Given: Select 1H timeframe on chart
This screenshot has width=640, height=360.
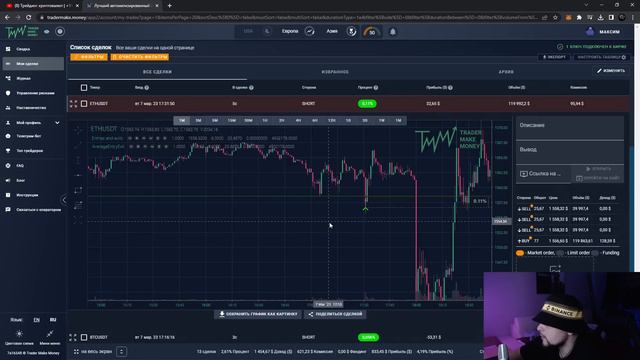Looking at the screenshot, I should pos(265,120).
